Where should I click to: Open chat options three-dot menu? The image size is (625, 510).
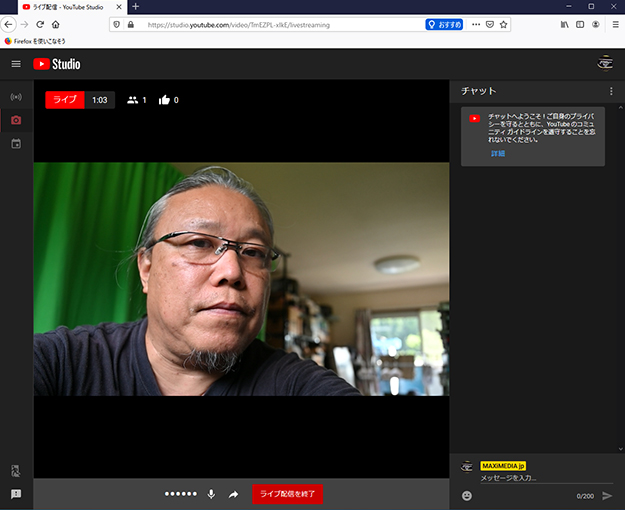(x=610, y=91)
